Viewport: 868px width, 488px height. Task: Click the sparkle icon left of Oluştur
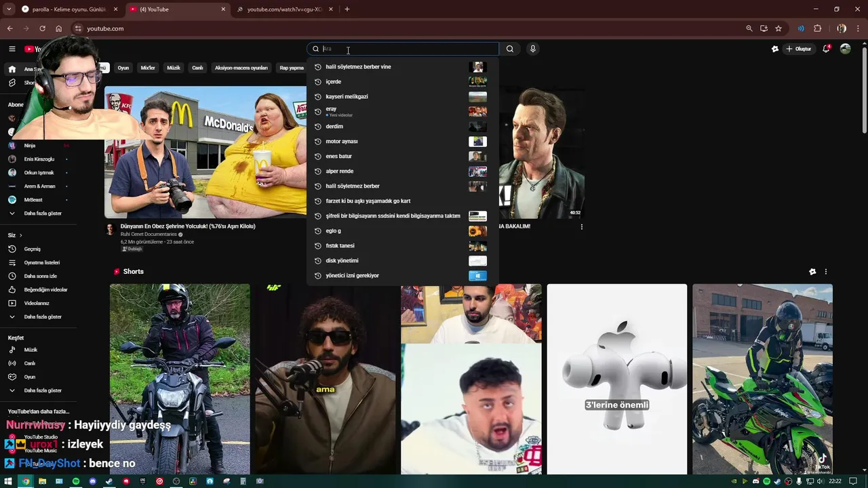coord(775,49)
